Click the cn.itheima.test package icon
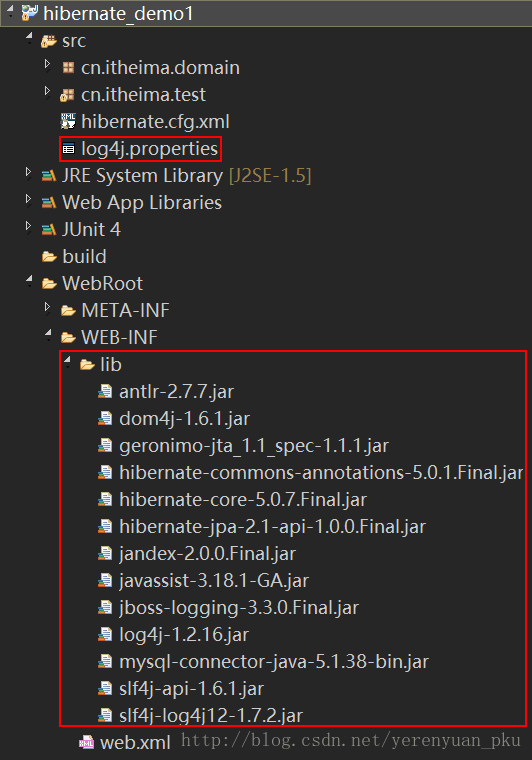The height and width of the screenshot is (760, 532). click(67, 95)
